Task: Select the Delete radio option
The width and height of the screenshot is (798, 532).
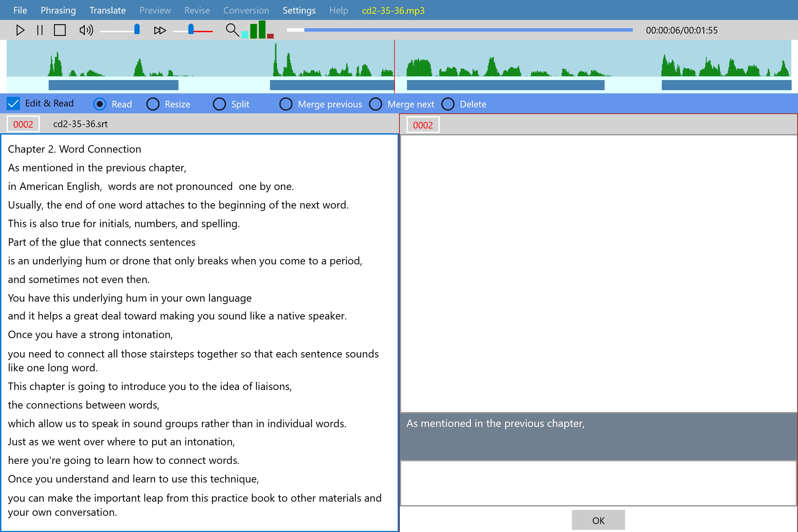Action: (x=447, y=104)
